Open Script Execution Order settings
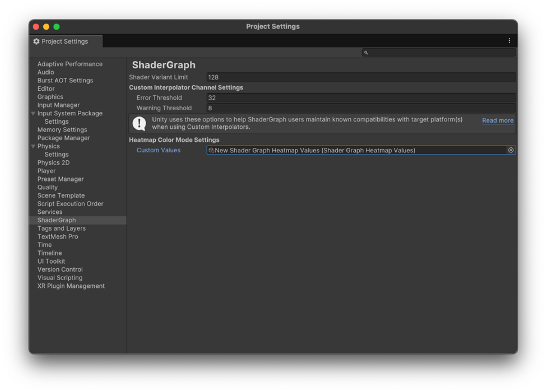The height and width of the screenshot is (392, 546). click(70, 204)
